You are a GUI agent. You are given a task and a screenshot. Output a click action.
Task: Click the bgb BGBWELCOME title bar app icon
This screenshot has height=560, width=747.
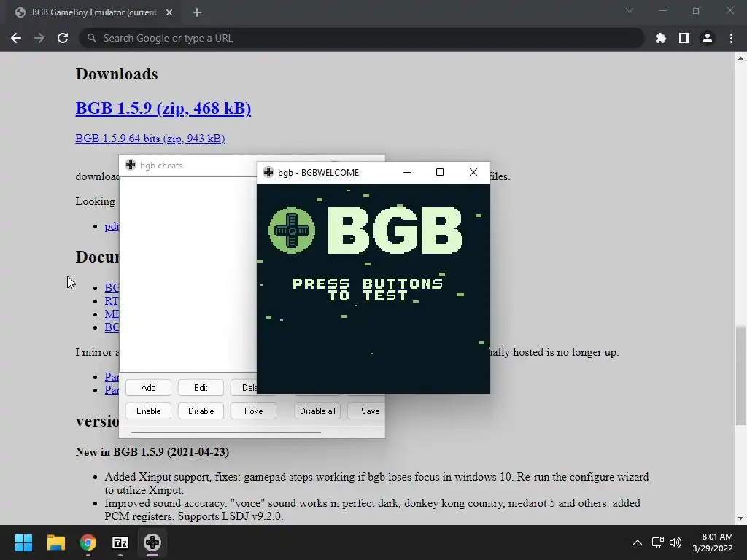point(268,172)
